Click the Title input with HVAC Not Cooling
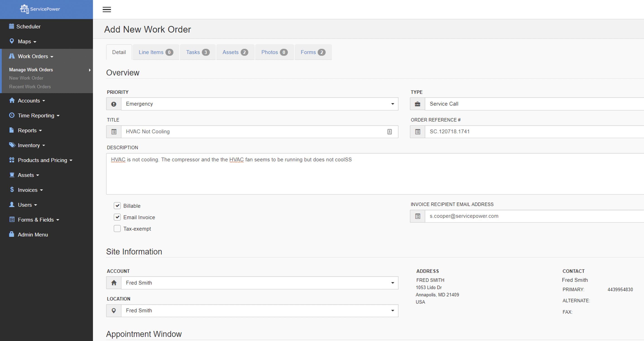 pyautogui.click(x=260, y=132)
